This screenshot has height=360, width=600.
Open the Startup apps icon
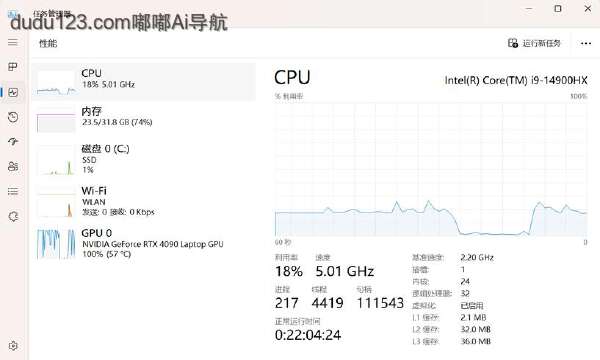point(13,142)
